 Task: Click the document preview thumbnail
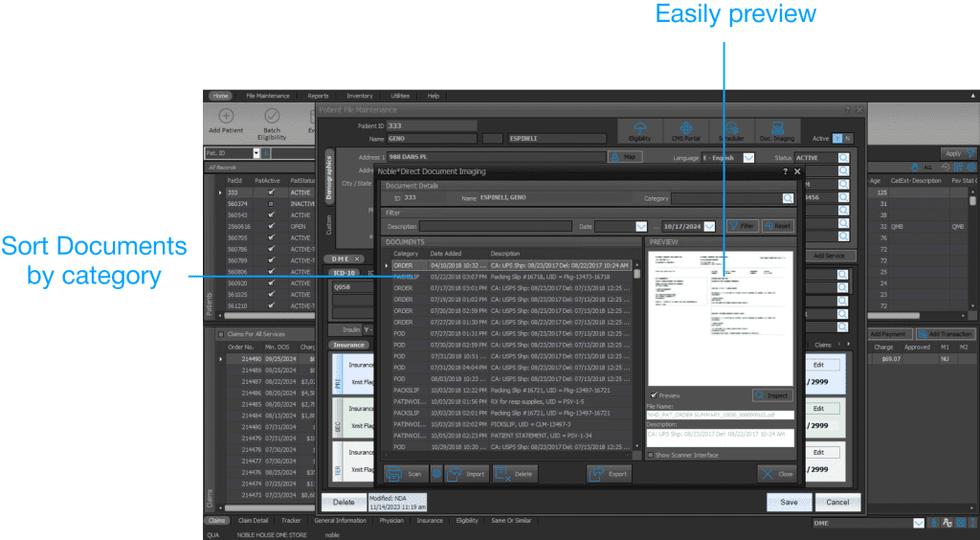tap(720, 318)
